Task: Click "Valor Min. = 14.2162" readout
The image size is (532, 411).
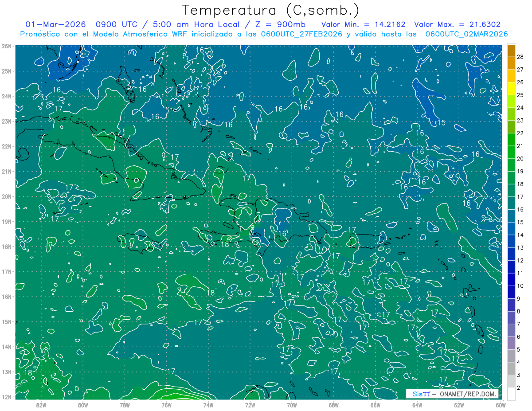Action: (364, 24)
